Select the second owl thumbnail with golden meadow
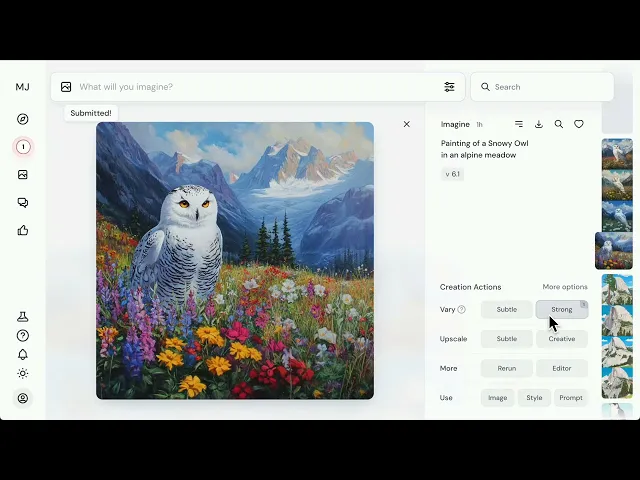The height and width of the screenshot is (480, 640). click(x=617, y=185)
